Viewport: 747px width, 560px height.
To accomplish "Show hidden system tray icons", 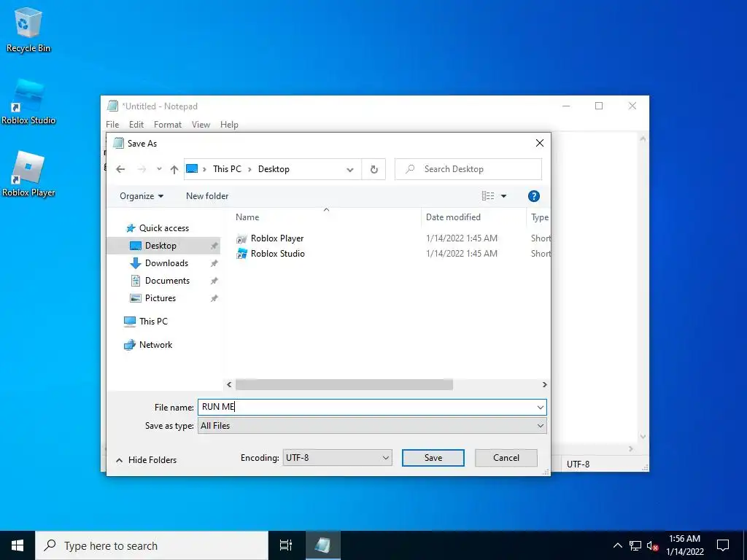I will 617,545.
